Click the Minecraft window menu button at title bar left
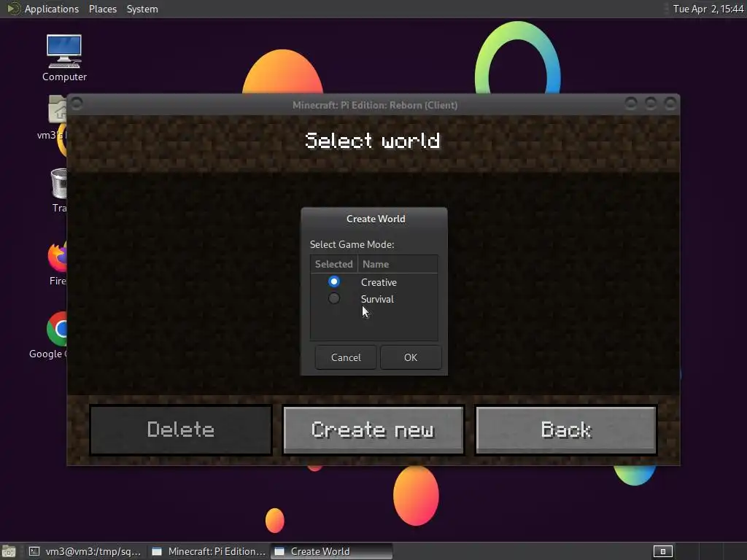 (x=77, y=104)
